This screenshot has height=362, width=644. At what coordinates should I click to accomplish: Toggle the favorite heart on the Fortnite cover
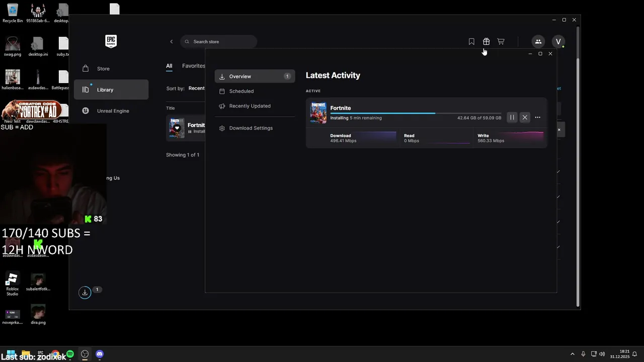[x=177, y=128]
